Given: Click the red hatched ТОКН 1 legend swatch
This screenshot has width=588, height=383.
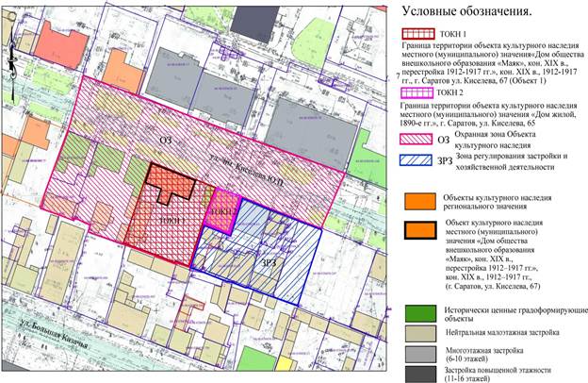Looking at the screenshot, I should pyautogui.click(x=418, y=34).
